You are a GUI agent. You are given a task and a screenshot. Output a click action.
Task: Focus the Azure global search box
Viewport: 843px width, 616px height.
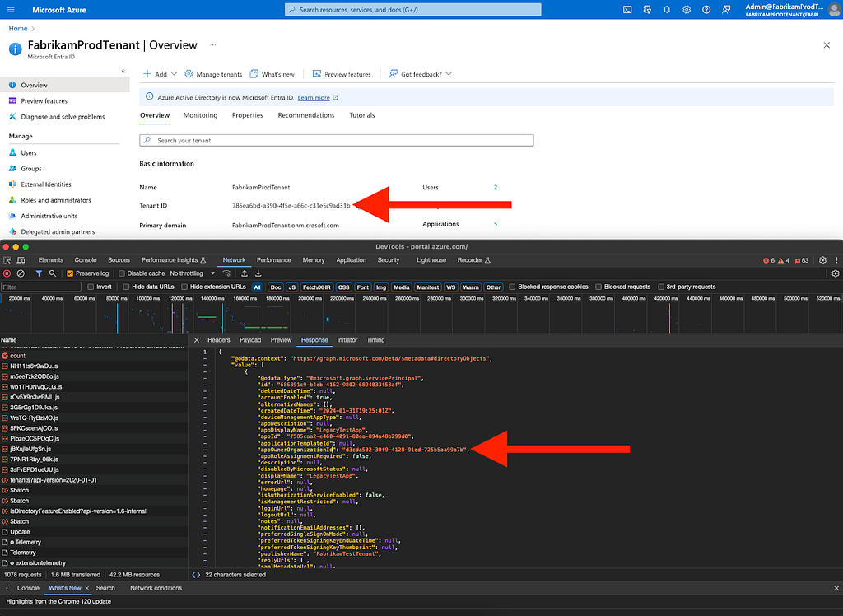(413, 10)
